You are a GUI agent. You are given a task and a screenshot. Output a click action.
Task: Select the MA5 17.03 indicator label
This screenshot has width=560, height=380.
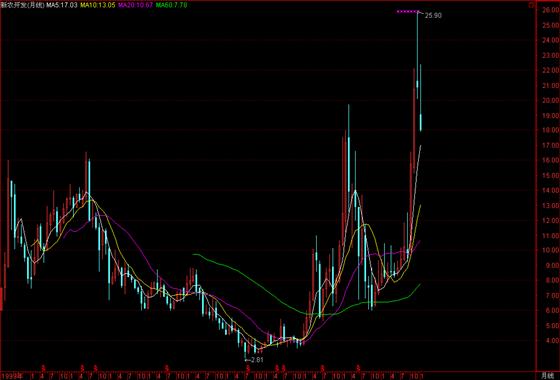point(61,5)
